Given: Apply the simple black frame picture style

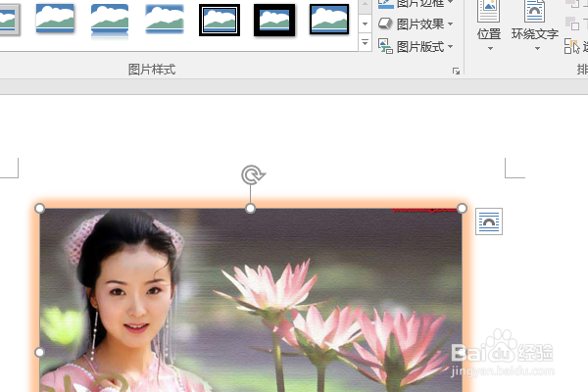Looking at the screenshot, I should [x=329, y=20].
